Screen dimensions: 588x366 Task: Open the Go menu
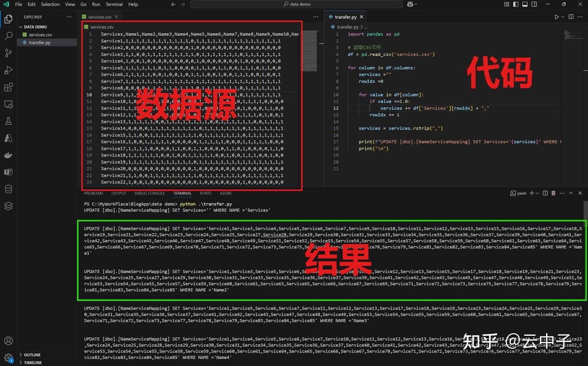tap(84, 4)
